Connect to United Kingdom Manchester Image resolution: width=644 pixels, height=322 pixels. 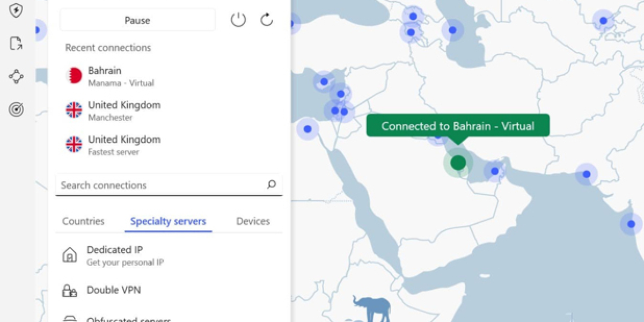[x=124, y=111]
